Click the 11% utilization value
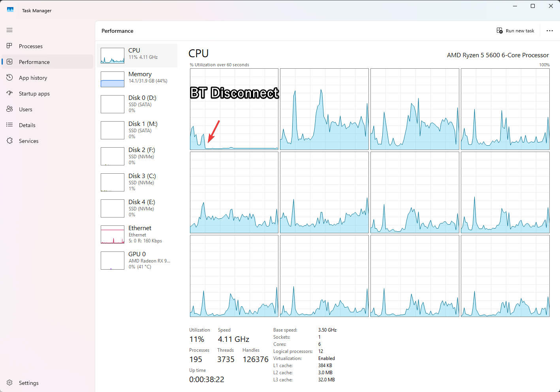 197,339
